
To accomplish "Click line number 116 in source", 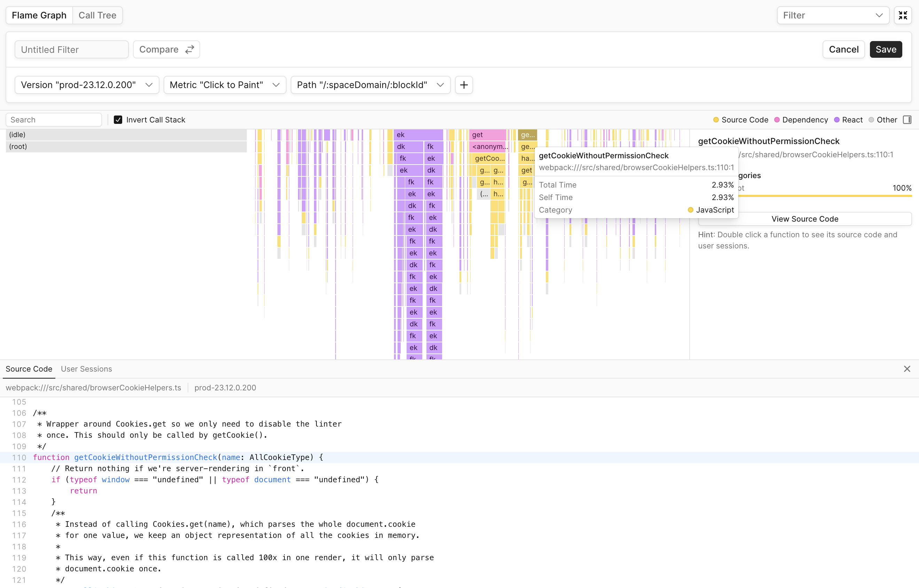I will (x=19, y=524).
